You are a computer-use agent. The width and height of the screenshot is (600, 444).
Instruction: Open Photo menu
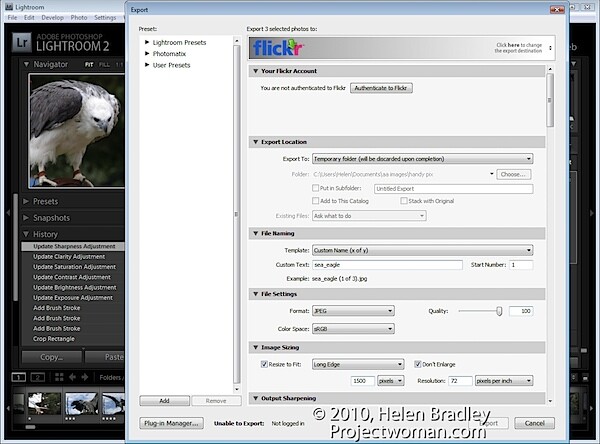(x=79, y=18)
